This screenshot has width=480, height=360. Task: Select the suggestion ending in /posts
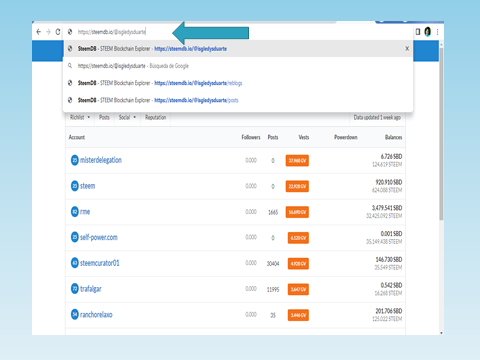[238, 100]
